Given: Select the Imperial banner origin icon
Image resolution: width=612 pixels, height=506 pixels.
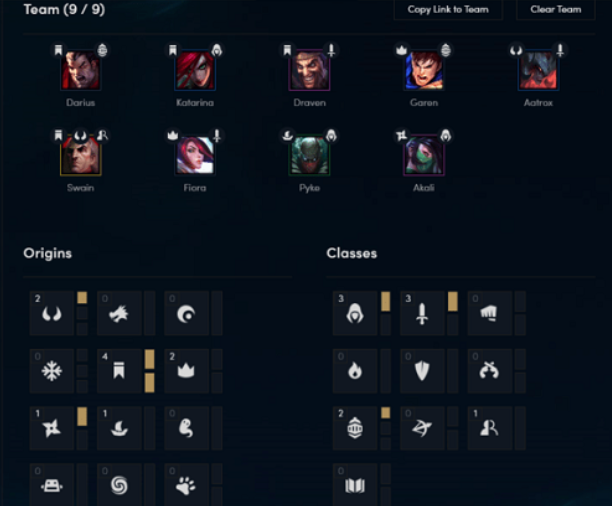Looking at the screenshot, I should 119,371.
